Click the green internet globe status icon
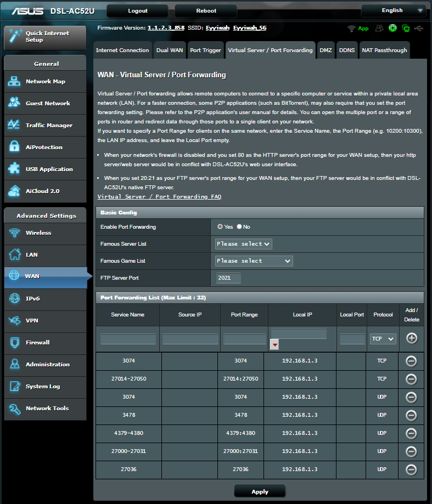432x504 pixels. tap(393, 28)
